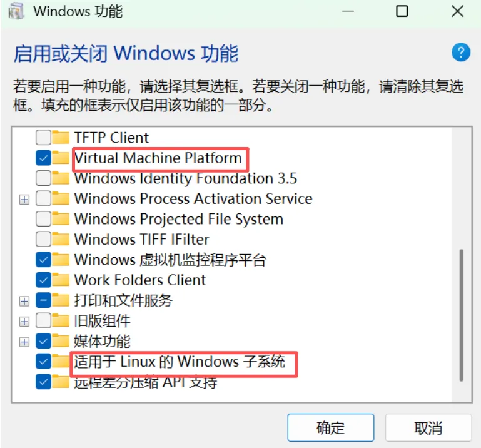Screen dimensions: 481x448
Task: Click the Work Folders Client folder icon
Action: coord(60,280)
